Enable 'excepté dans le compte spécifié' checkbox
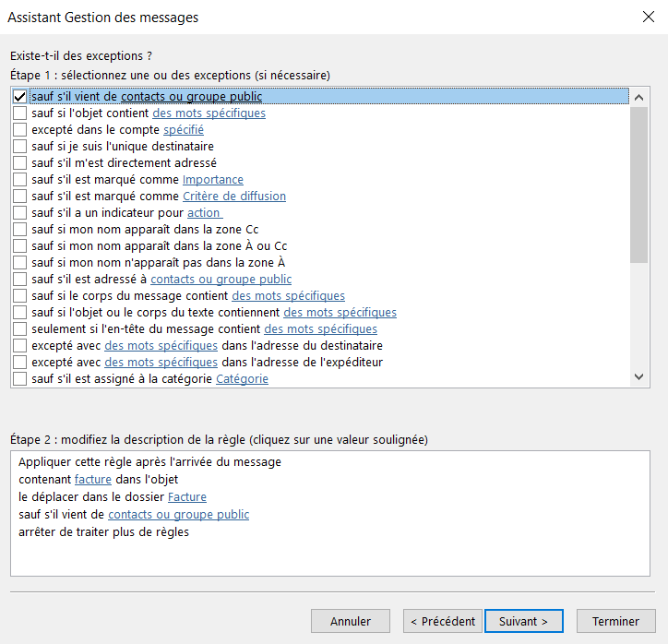This screenshot has width=668, height=644. click(x=19, y=130)
